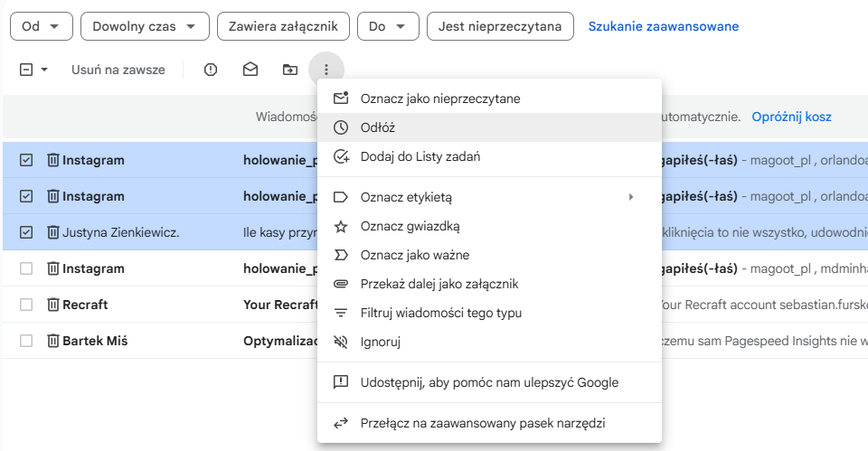
Task: Click the filter lines icon in menu
Action: (341, 314)
